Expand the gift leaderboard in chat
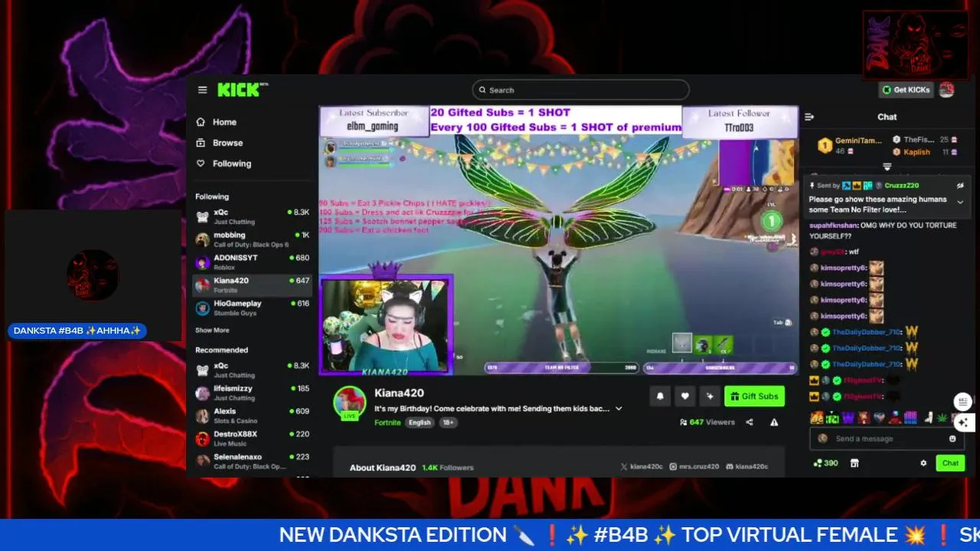The image size is (980, 551). tap(887, 166)
